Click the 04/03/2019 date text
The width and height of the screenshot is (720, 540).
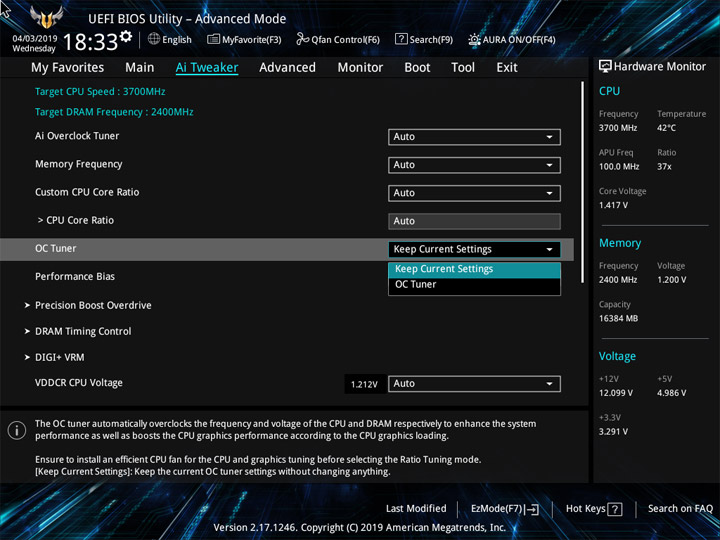(34, 39)
